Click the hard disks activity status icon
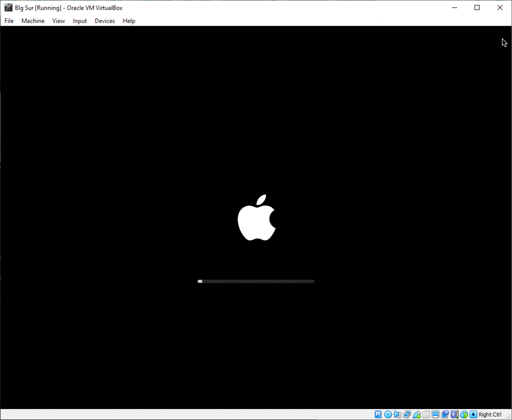Image resolution: width=512 pixels, height=420 pixels. click(x=377, y=414)
